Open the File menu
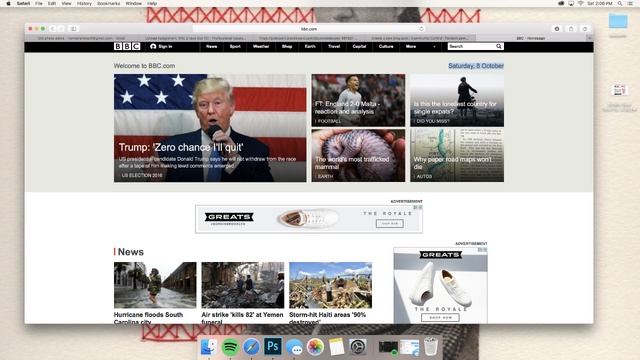The image size is (640, 360). click(x=39, y=3)
